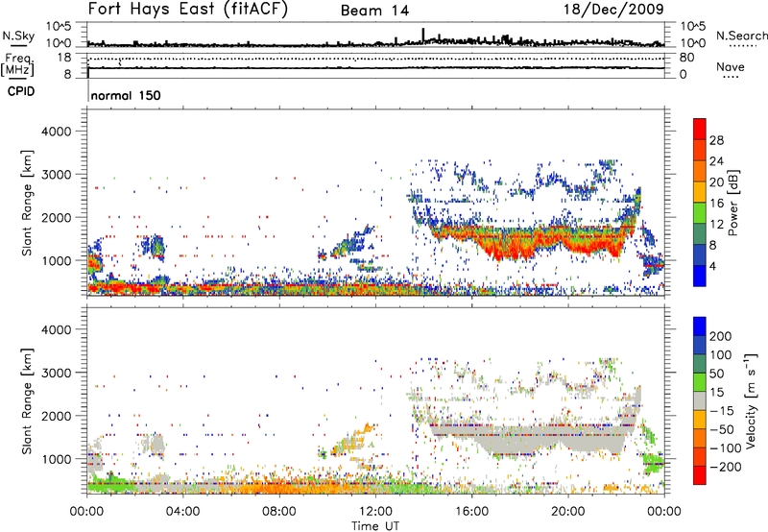This screenshot has height=532, width=768.
Task: Click the "4" power scale label
Action: [x=712, y=266]
